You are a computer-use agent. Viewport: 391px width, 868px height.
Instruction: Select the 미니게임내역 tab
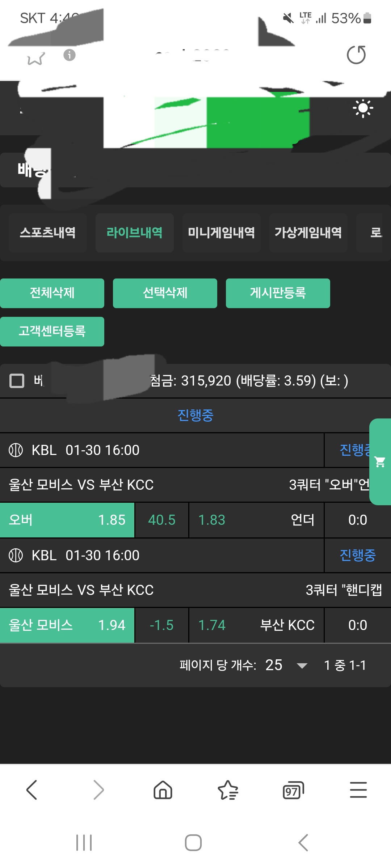point(221,233)
